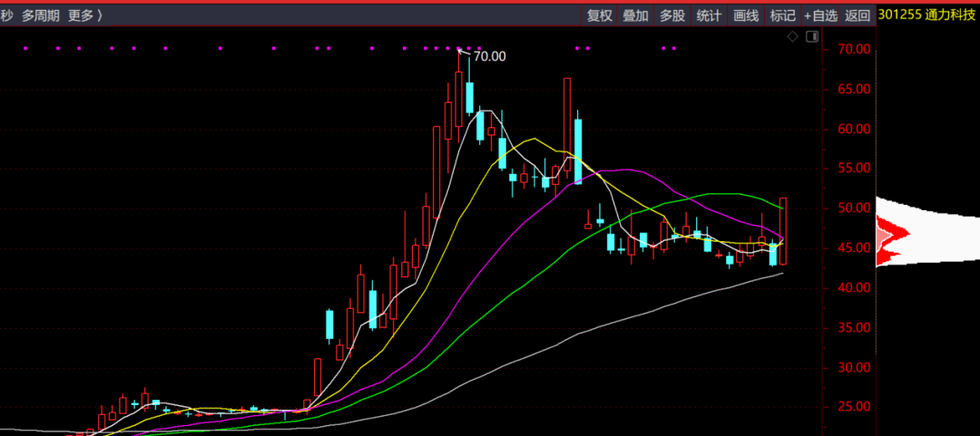Open the 统计 statistics tool
The width and height of the screenshot is (980, 436).
(x=709, y=15)
